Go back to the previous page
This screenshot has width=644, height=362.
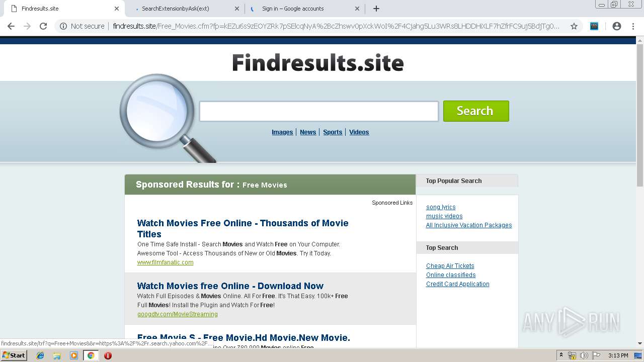tap(11, 26)
